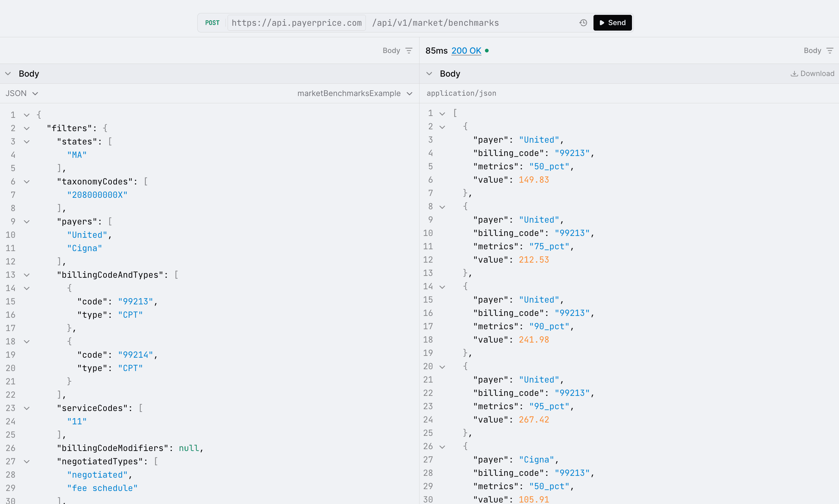
Task: Change the POST request method
Action: click(212, 22)
